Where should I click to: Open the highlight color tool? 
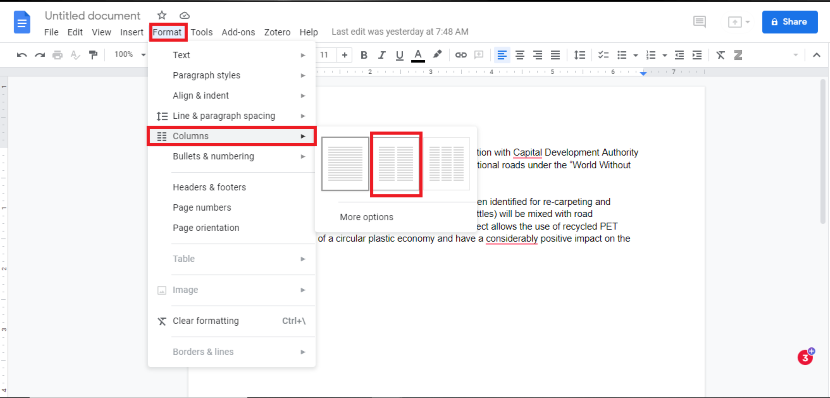point(437,55)
